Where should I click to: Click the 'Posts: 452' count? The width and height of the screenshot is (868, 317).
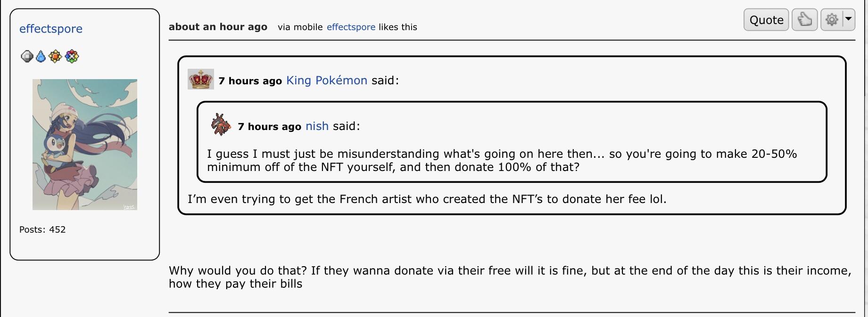click(x=42, y=230)
